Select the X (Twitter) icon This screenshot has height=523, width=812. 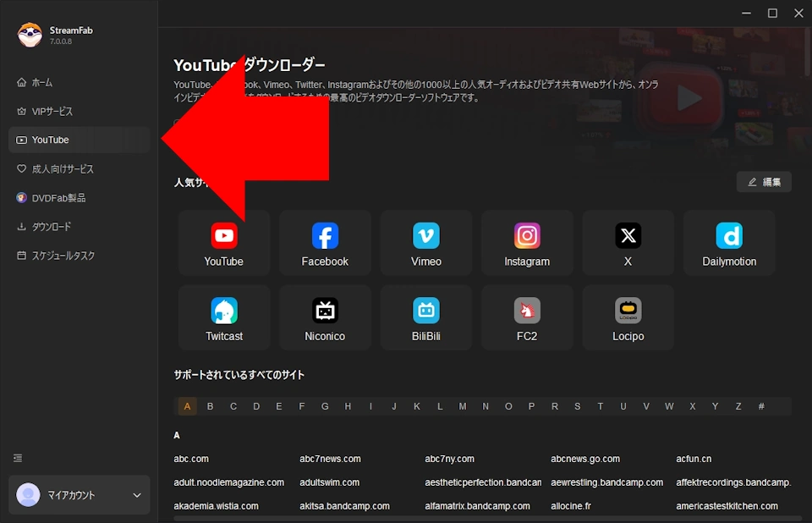[x=628, y=242]
